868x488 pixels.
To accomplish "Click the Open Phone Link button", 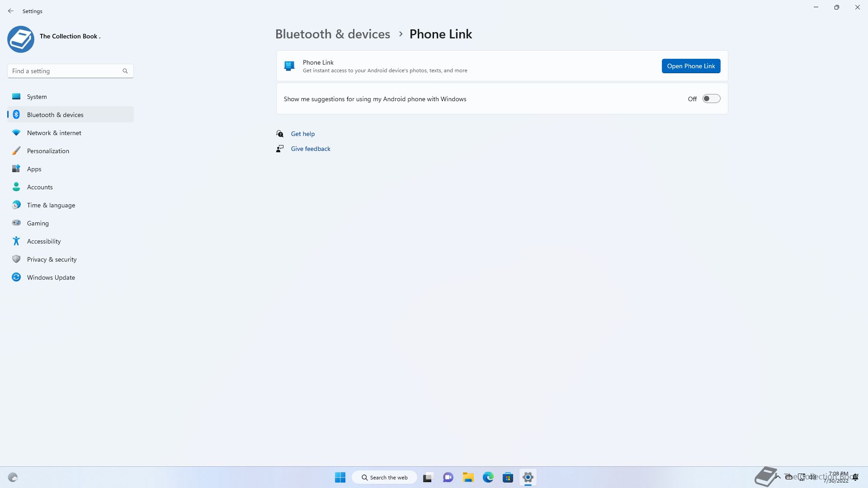I will click(691, 66).
